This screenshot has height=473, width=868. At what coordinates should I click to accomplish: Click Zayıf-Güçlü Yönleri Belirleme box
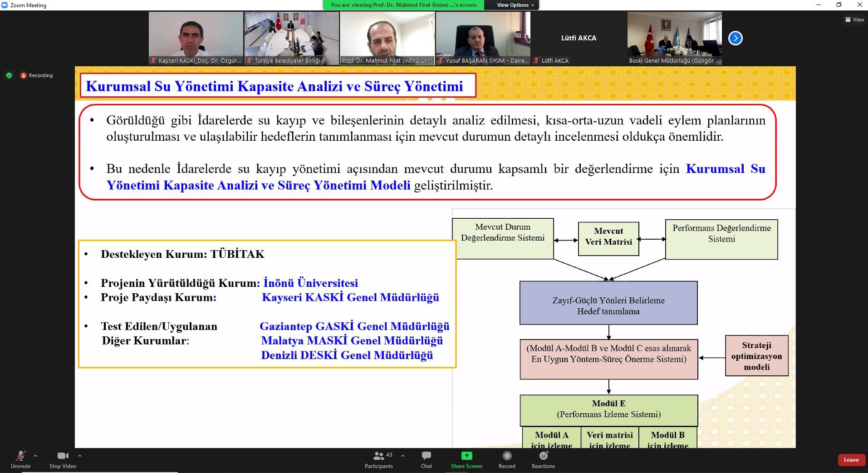pyautogui.click(x=608, y=303)
